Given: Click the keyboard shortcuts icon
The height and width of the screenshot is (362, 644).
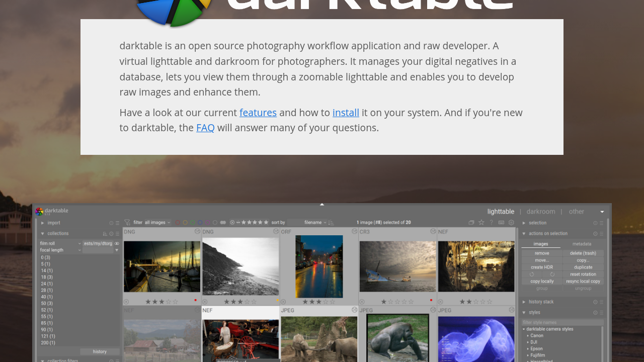Looking at the screenshot, I should tap(501, 222).
